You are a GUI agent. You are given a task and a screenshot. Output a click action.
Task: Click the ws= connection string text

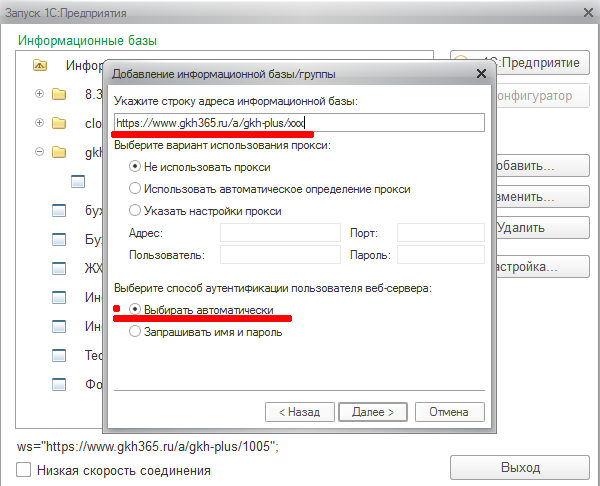coord(148,446)
